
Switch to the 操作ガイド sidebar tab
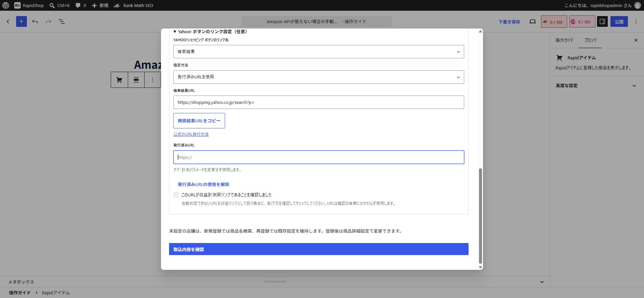(565, 40)
